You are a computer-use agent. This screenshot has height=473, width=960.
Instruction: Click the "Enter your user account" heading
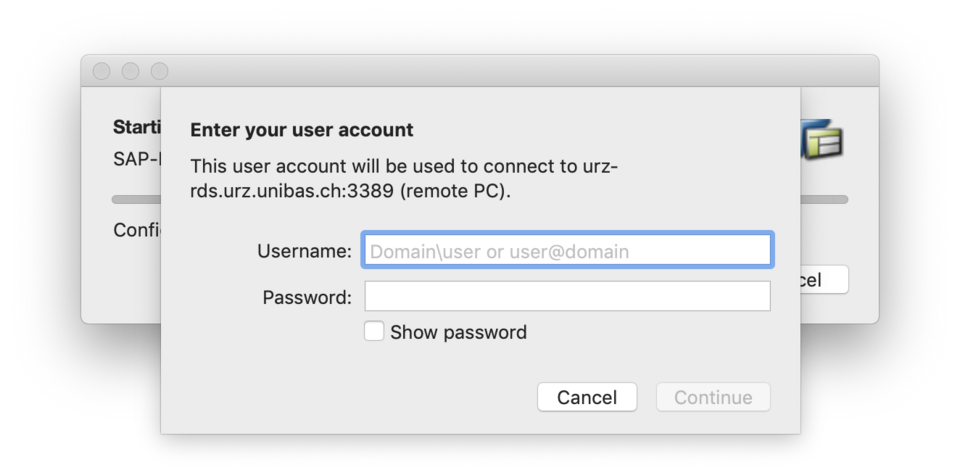click(x=301, y=130)
